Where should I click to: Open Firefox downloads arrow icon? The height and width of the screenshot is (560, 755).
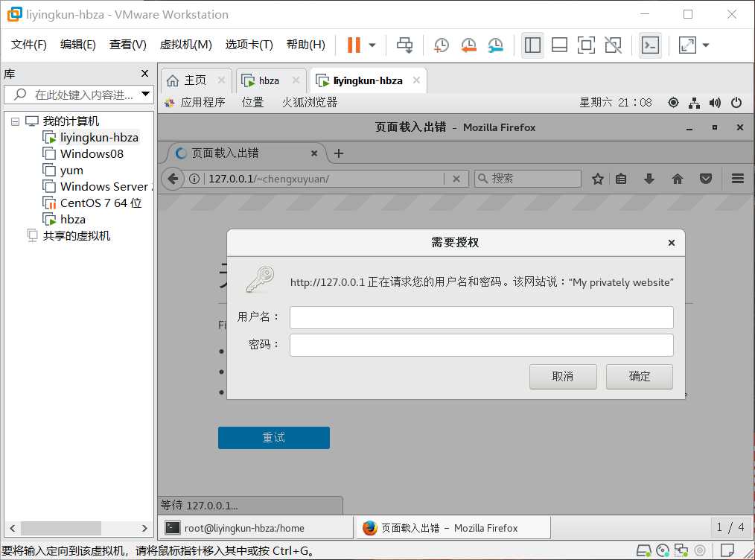(649, 179)
